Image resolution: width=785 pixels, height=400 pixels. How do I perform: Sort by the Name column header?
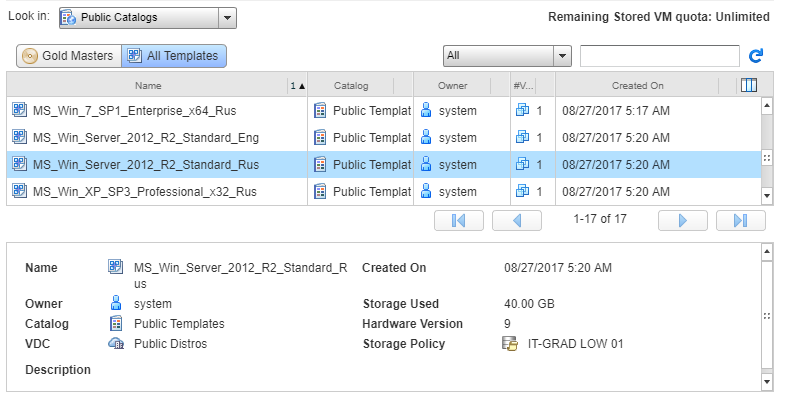[148, 86]
